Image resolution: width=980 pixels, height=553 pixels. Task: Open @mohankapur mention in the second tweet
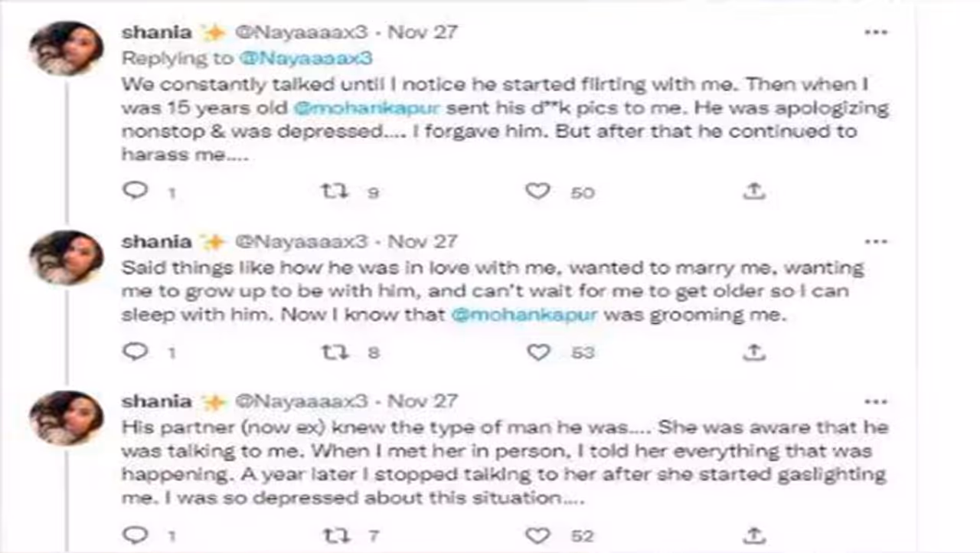(524, 316)
